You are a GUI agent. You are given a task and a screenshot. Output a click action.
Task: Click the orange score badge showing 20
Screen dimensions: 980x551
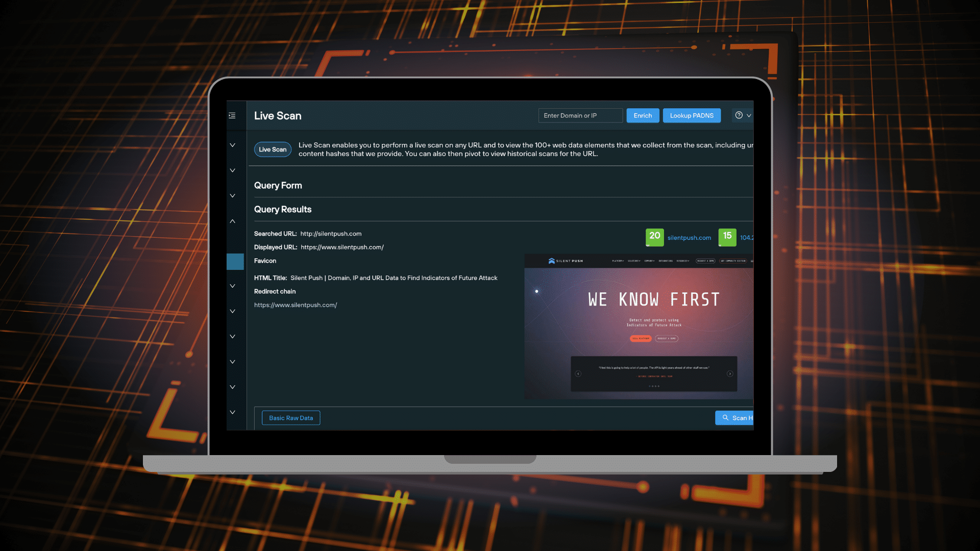tap(654, 237)
